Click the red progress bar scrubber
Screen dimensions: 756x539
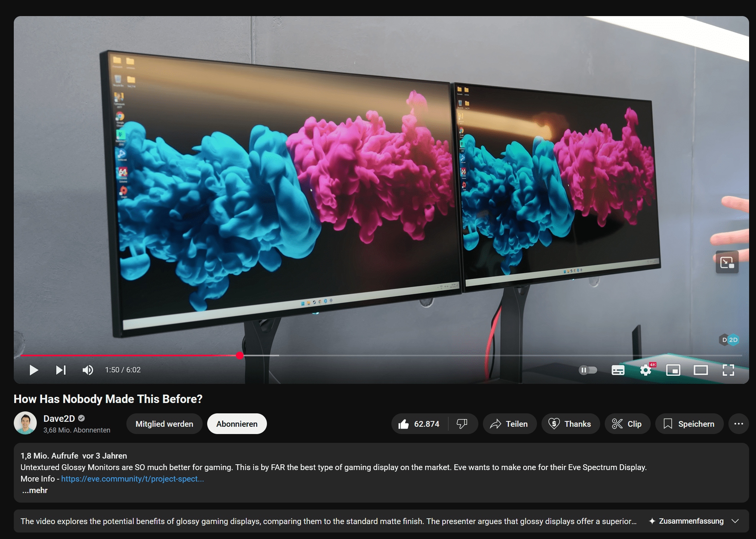[240, 356]
